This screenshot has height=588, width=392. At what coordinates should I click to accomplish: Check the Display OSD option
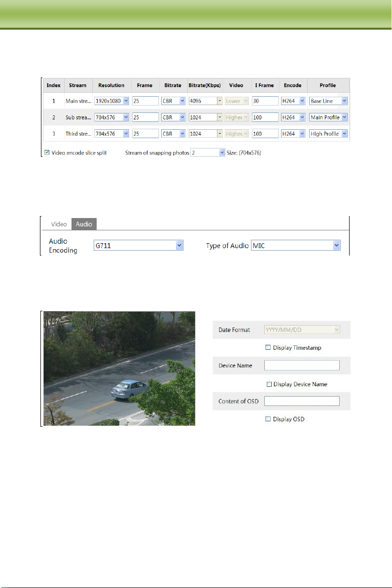pos(268,419)
